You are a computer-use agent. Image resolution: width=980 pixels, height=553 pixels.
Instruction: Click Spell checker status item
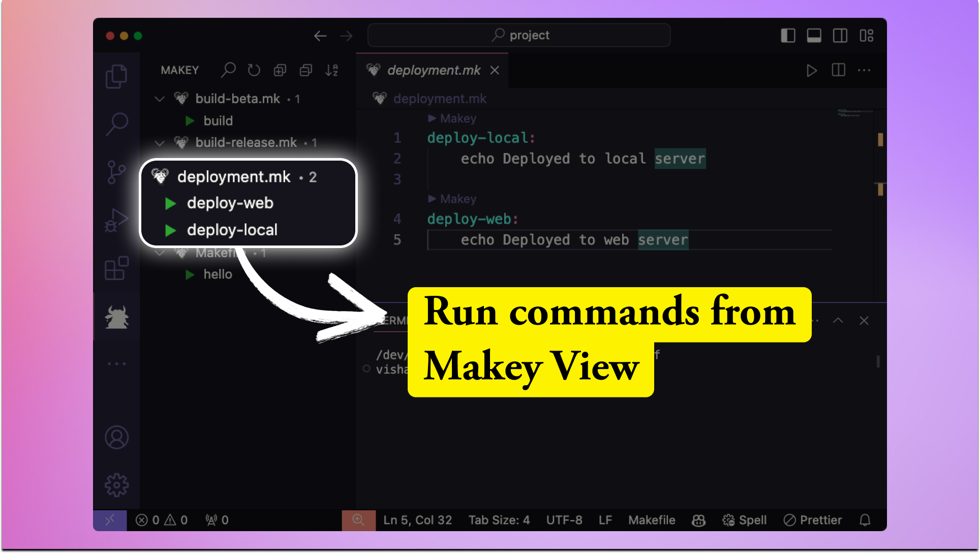(745, 520)
